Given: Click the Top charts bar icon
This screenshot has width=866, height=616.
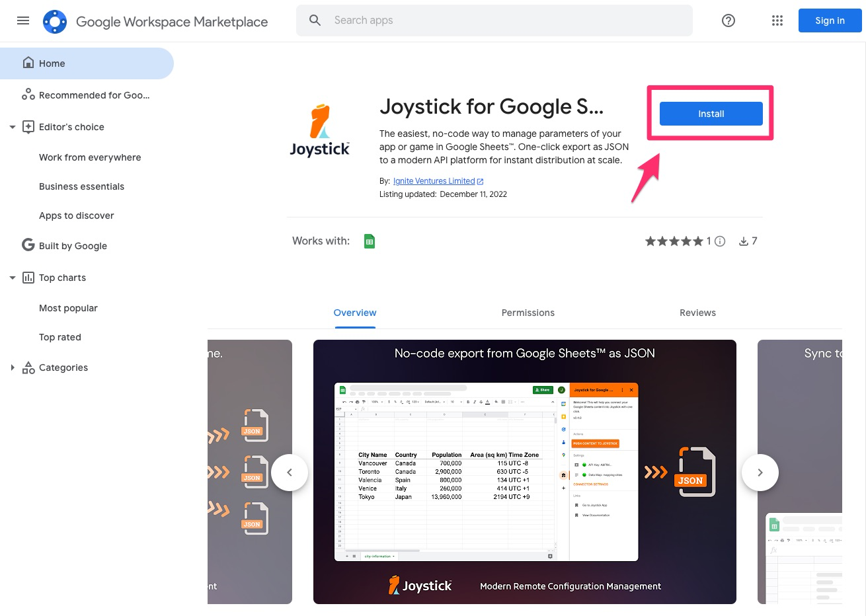Looking at the screenshot, I should [28, 278].
